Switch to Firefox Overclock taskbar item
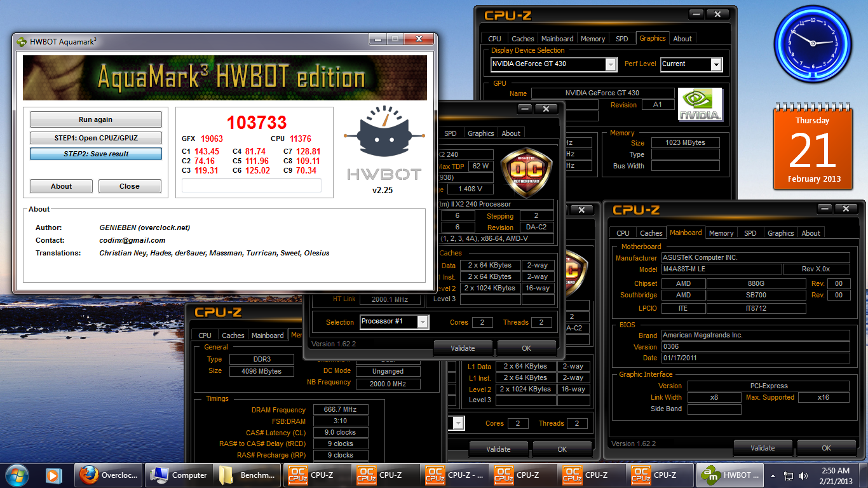The height and width of the screenshot is (488, 868). pyautogui.click(x=108, y=475)
